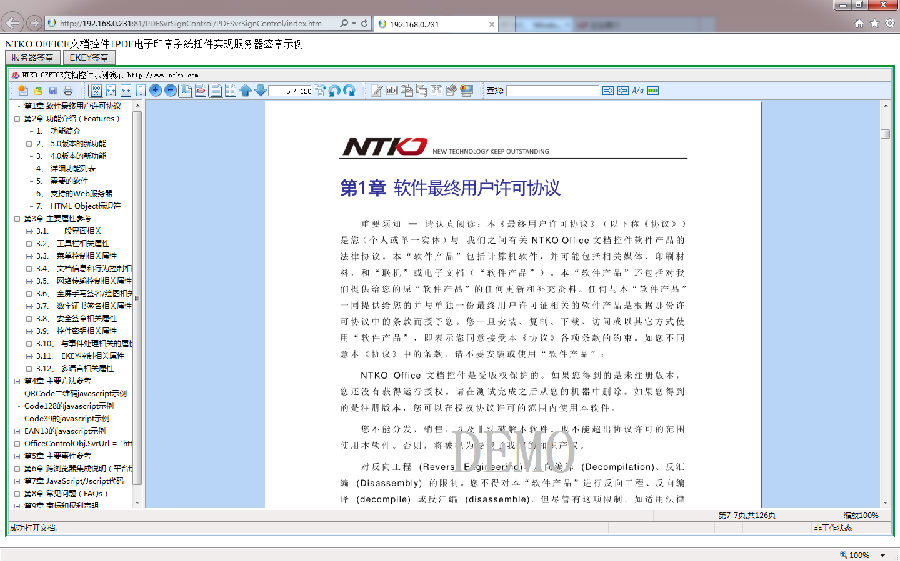Click the page number input field
This screenshot has height=561, width=900.
291,91
